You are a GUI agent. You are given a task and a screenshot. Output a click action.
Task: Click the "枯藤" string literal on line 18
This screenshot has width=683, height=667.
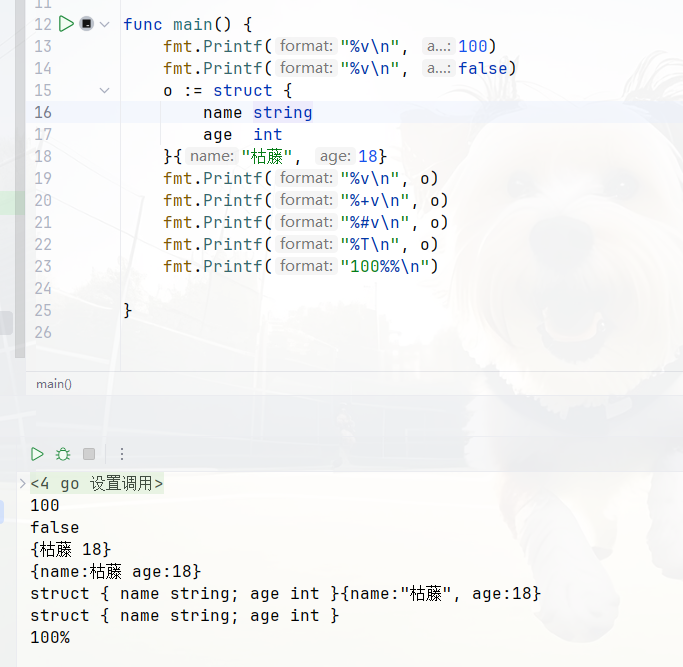click(x=267, y=156)
